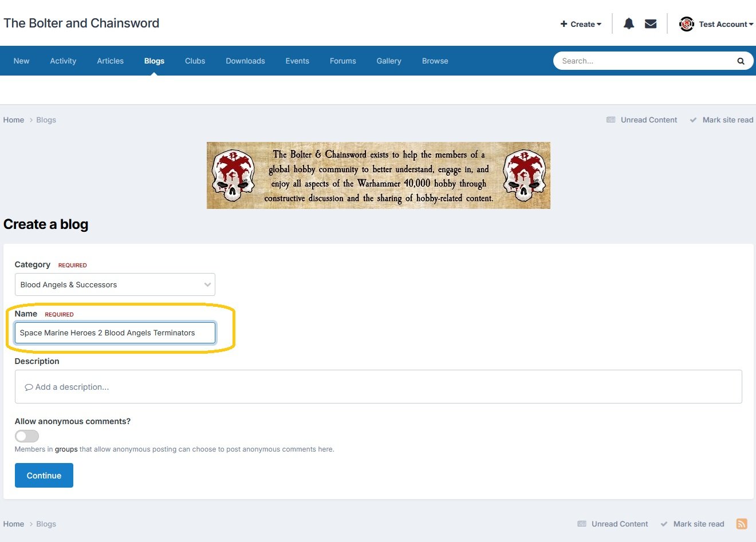Click the Downloads navigation item
This screenshot has width=756, height=542.
coord(245,61)
